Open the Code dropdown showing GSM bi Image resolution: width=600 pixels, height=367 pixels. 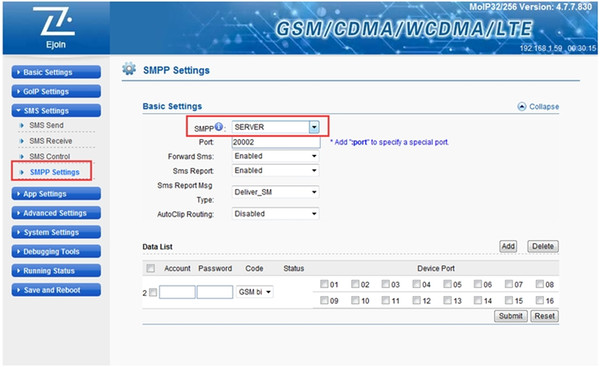click(254, 292)
